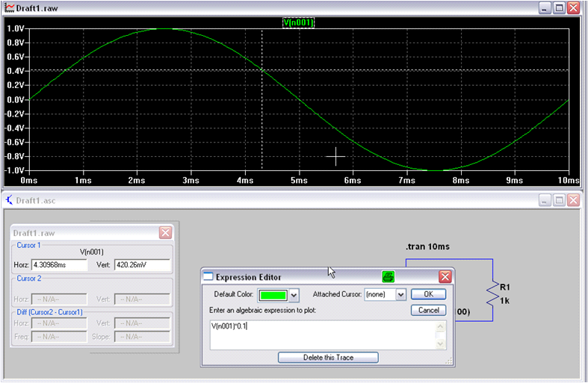Click the green printer icon in Expression Editor

point(388,277)
